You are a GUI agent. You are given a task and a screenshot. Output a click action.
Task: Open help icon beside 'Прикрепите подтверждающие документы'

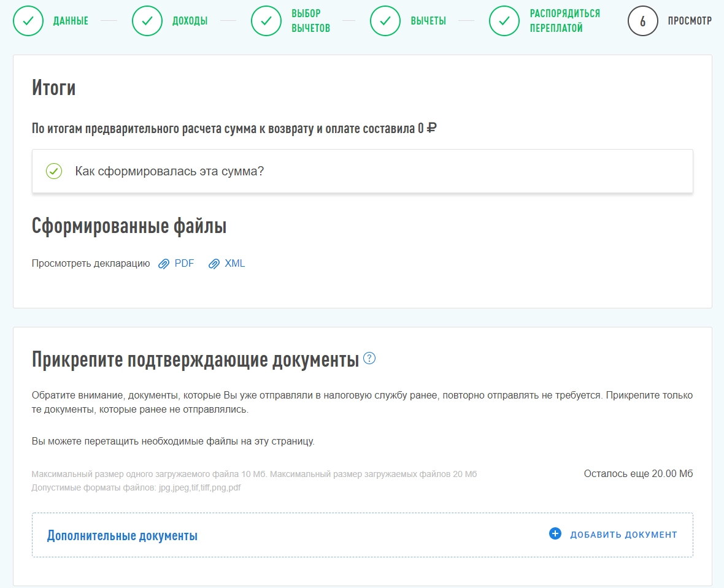[369, 358]
